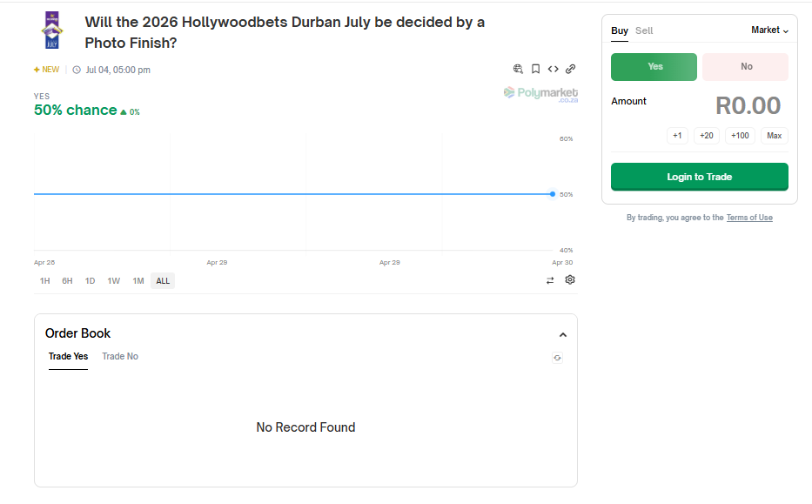Image resolution: width=812 pixels, height=504 pixels.
Task: Select the Trade Yes tab
Action: (68, 356)
